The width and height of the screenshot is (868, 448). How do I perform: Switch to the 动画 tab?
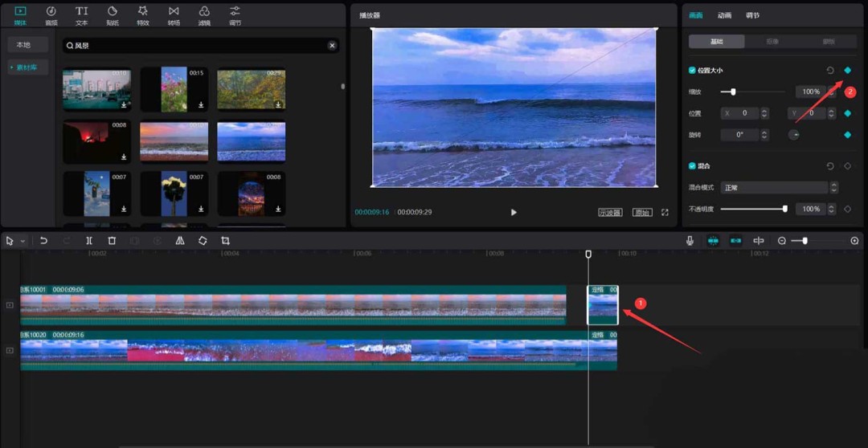pos(724,15)
